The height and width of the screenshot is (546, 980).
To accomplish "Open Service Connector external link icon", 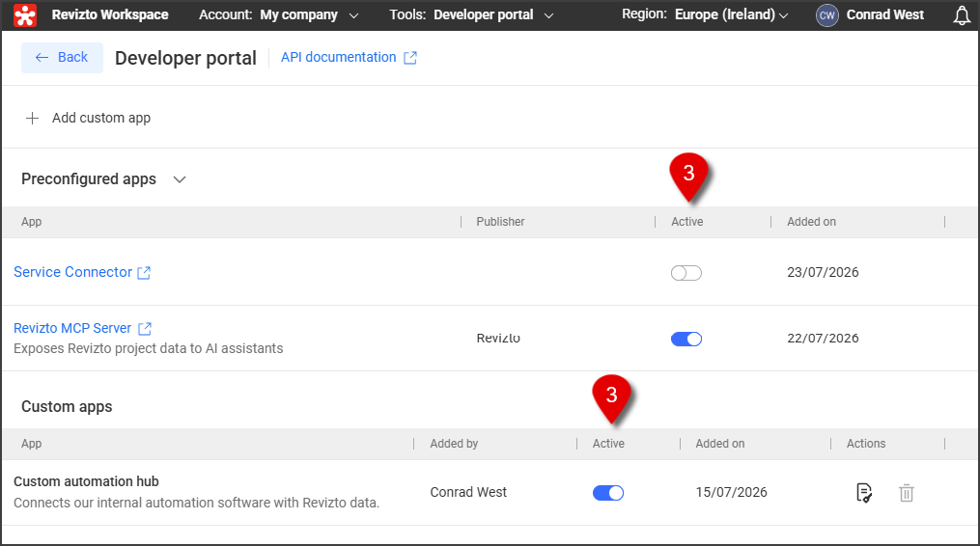I will (x=144, y=272).
